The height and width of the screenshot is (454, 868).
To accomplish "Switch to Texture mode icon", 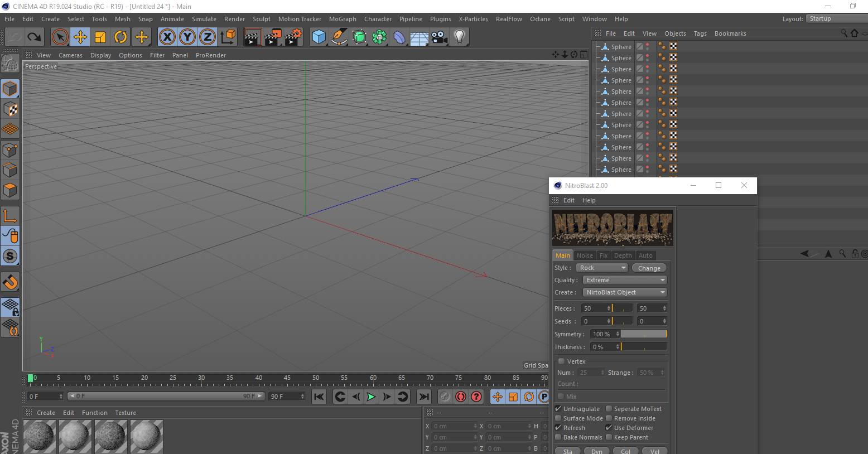I will pos(10,109).
